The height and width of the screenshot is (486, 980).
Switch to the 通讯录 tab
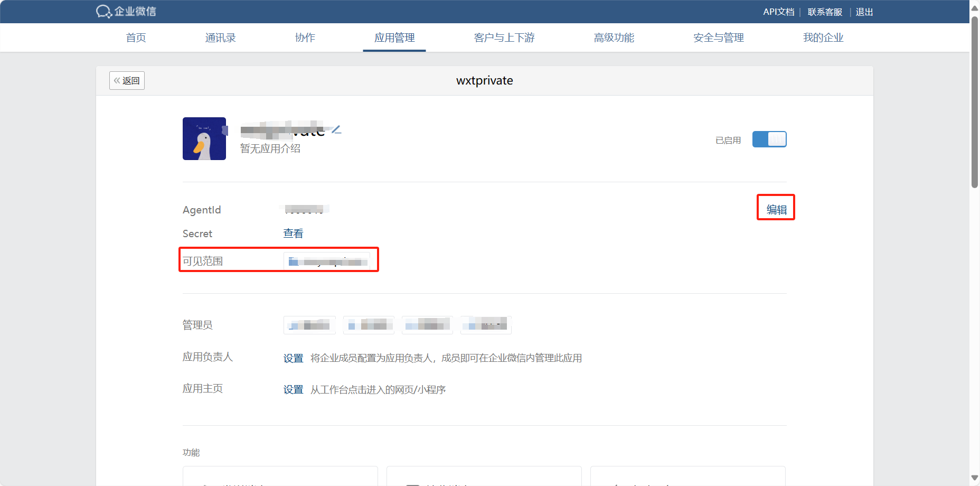pyautogui.click(x=220, y=38)
